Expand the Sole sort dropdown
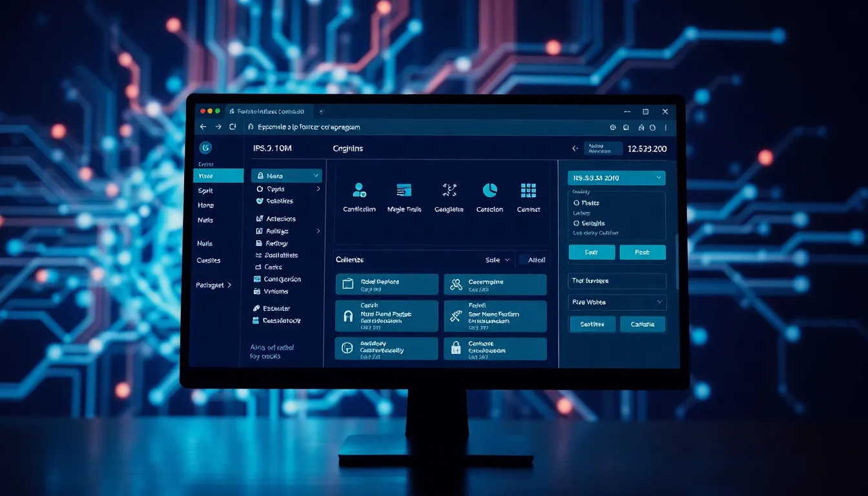 pos(497,260)
